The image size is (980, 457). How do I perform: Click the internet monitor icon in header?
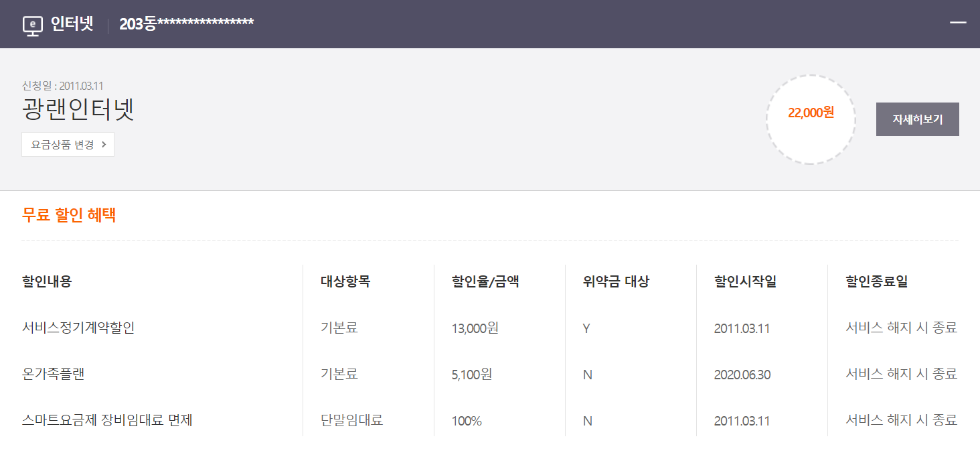[x=33, y=25]
